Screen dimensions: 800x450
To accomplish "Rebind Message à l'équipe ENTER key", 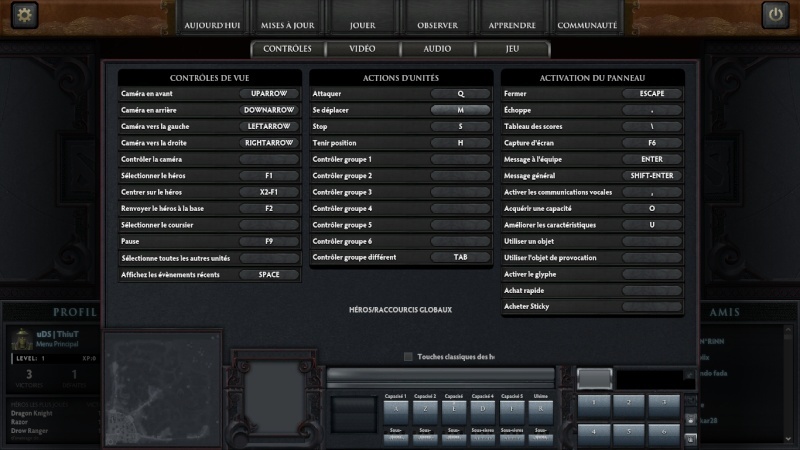I will click(x=652, y=159).
